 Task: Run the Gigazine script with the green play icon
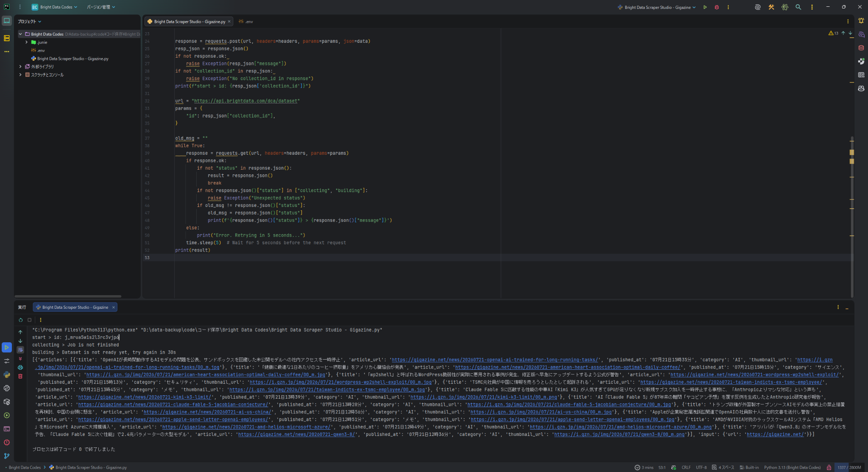705,7
